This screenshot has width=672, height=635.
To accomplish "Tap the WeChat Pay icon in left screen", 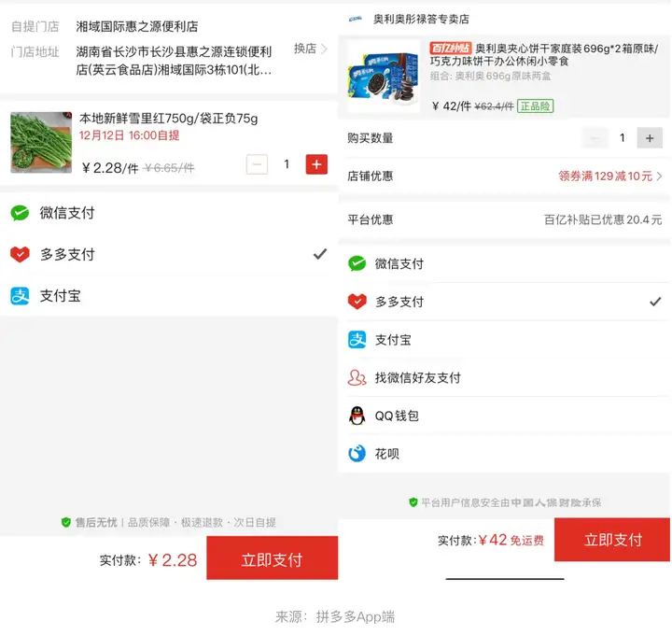I will coord(20,213).
